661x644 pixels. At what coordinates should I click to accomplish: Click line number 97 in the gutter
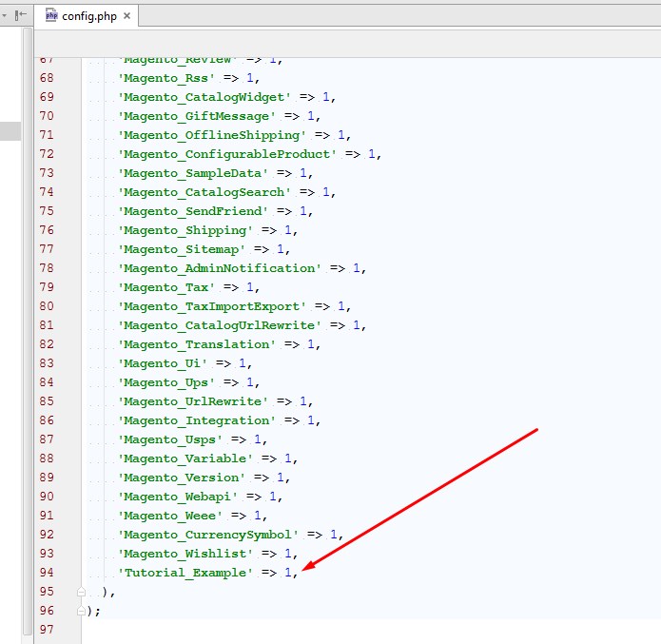pos(47,629)
